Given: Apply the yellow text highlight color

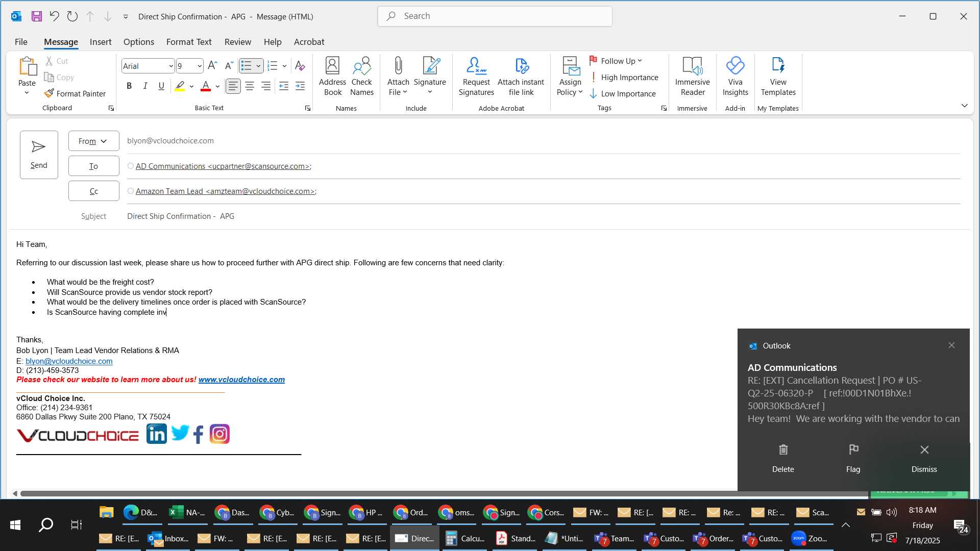Looking at the screenshot, I should point(180,86).
